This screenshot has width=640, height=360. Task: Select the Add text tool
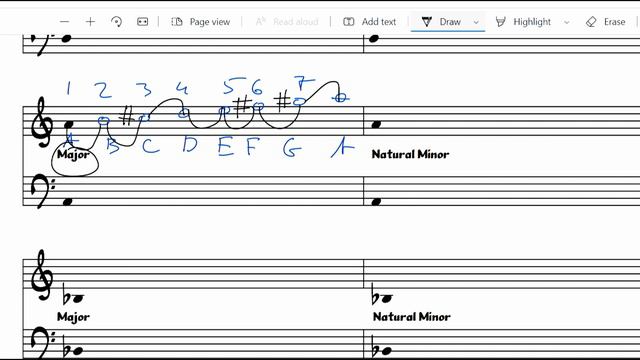370,22
